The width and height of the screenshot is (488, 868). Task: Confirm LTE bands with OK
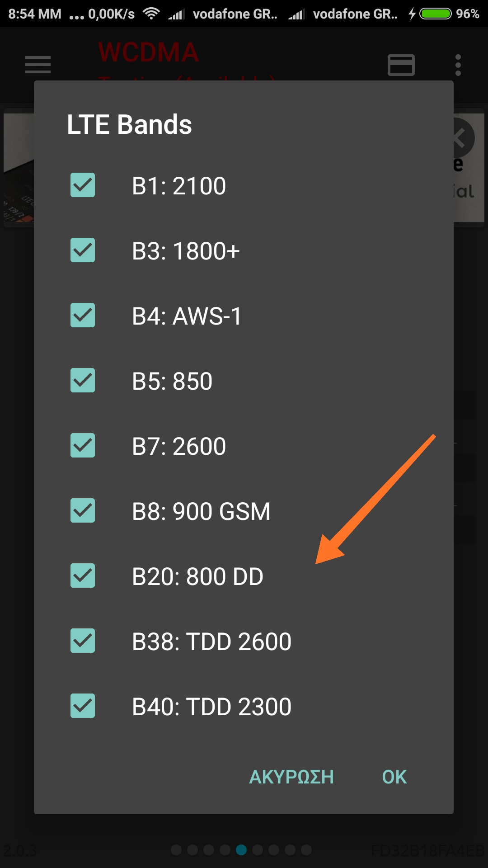click(x=394, y=777)
